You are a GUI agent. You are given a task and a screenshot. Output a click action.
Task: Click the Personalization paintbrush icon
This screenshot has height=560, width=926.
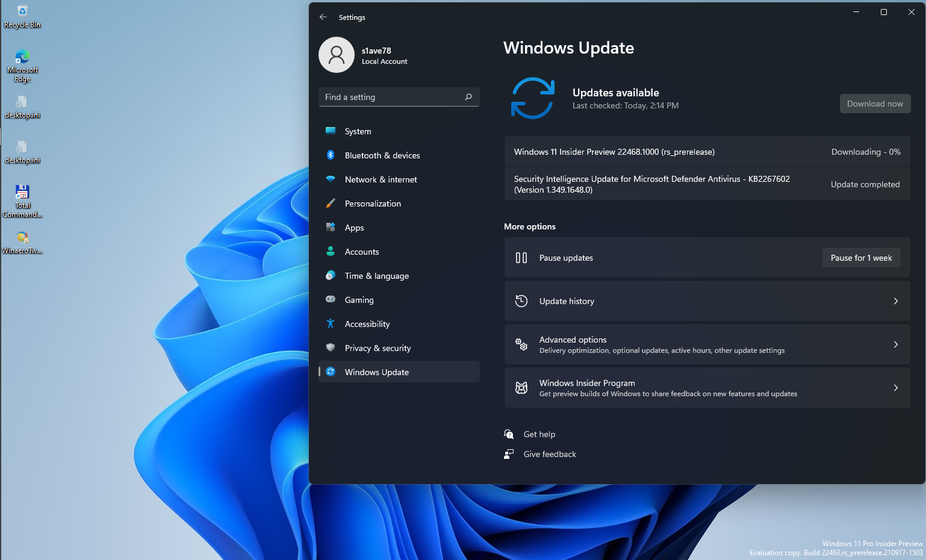[x=331, y=203]
